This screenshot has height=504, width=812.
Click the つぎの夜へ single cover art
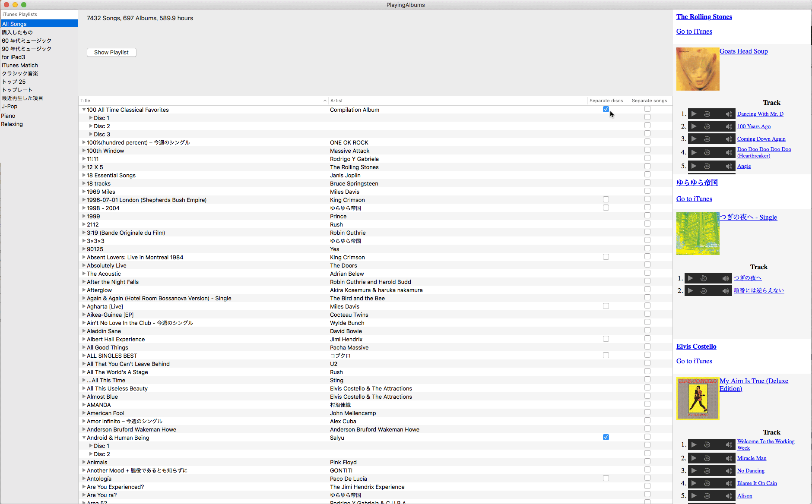pos(698,233)
